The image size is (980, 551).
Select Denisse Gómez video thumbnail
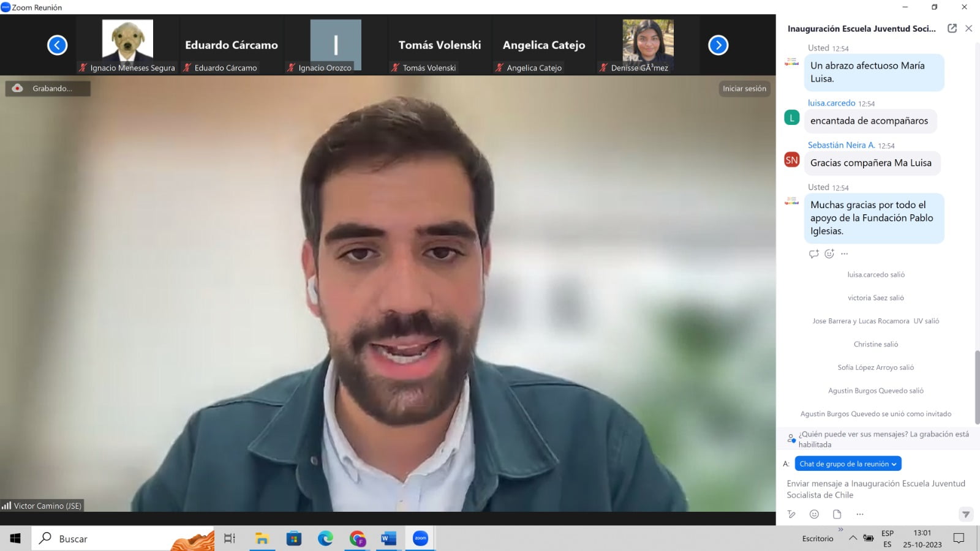pyautogui.click(x=648, y=45)
